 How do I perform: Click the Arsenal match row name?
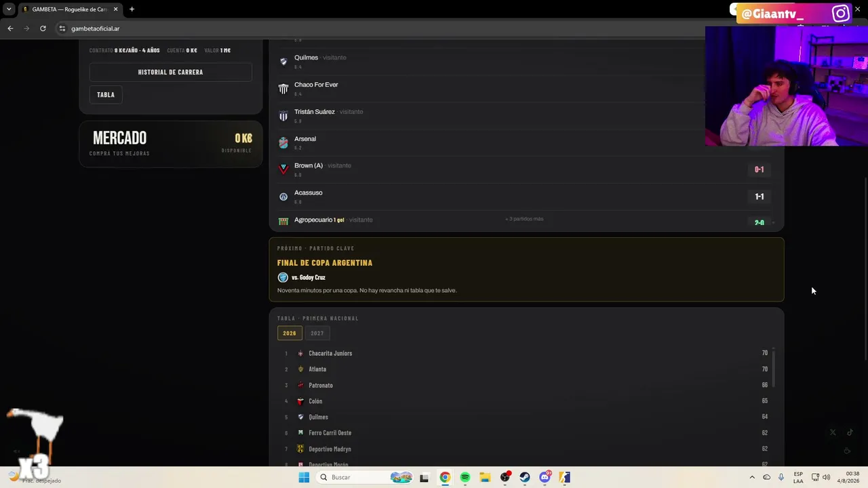305,139
